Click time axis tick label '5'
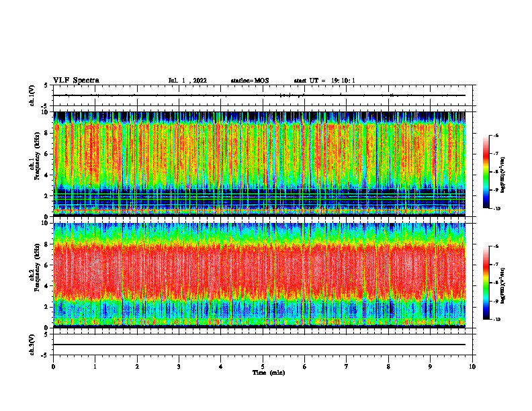This screenshot has width=532, height=411. (x=263, y=367)
